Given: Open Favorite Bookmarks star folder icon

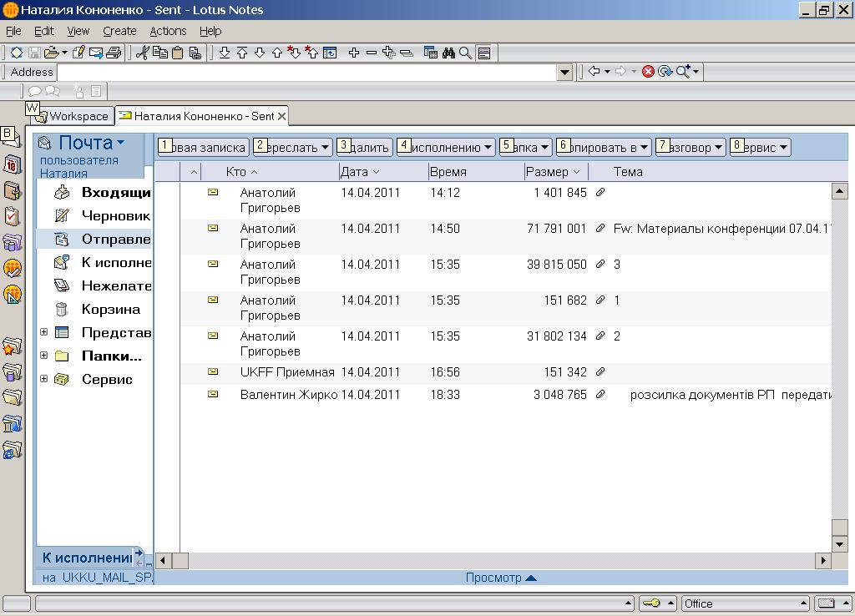Looking at the screenshot, I should tap(12, 346).
